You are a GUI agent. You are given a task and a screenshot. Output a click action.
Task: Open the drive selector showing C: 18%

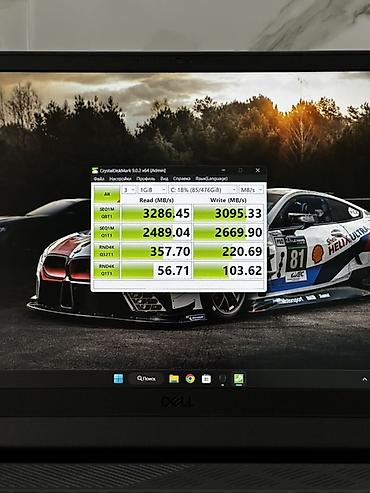pyautogui.click(x=203, y=190)
